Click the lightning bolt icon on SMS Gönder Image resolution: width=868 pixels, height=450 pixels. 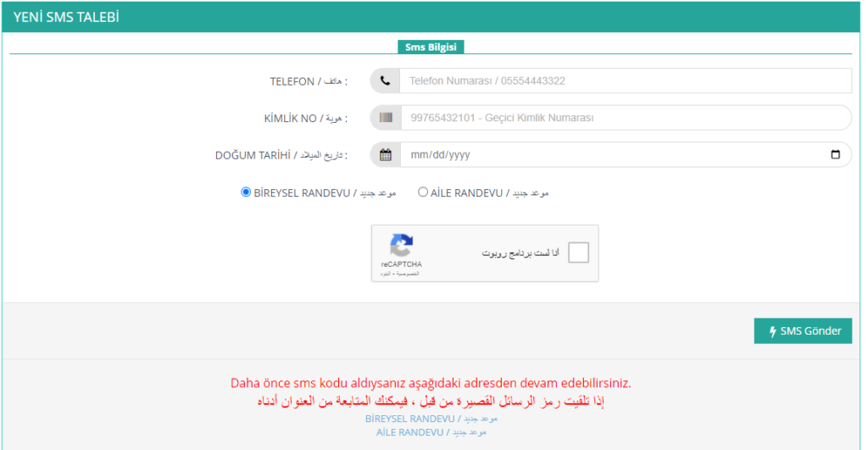click(772, 331)
